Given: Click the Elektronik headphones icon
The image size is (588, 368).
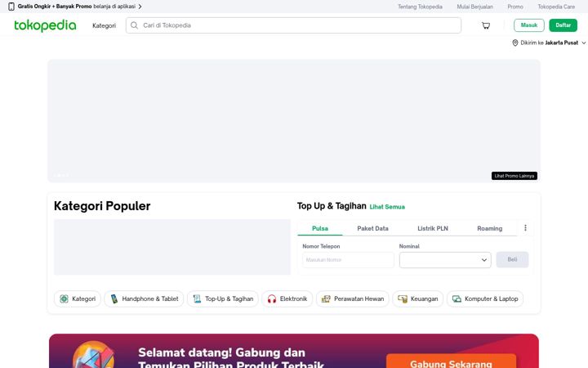Looking at the screenshot, I should [272, 299].
